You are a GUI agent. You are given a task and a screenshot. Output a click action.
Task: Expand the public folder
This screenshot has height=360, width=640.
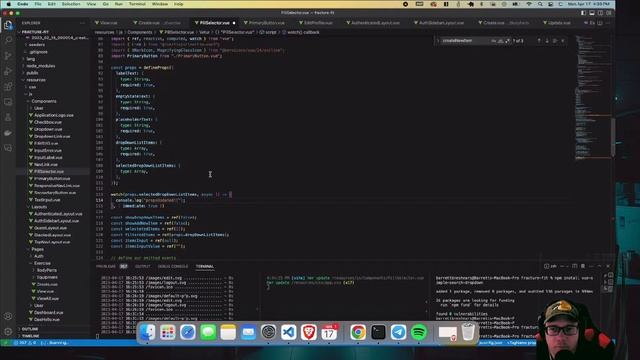[x=32, y=73]
